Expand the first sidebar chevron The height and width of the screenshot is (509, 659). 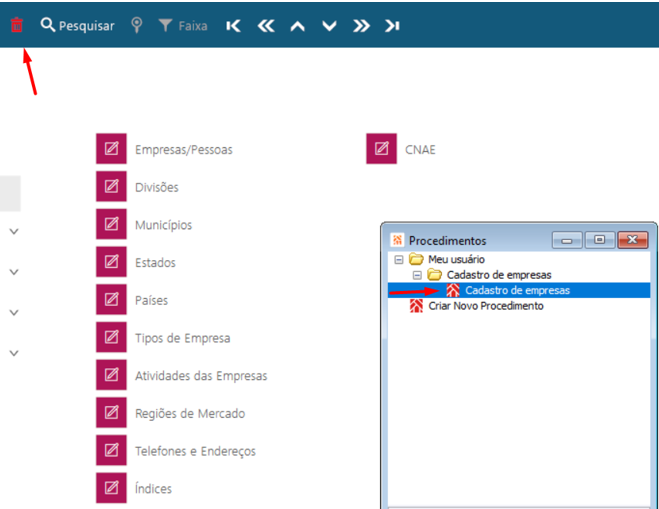pyautogui.click(x=14, y=232)
